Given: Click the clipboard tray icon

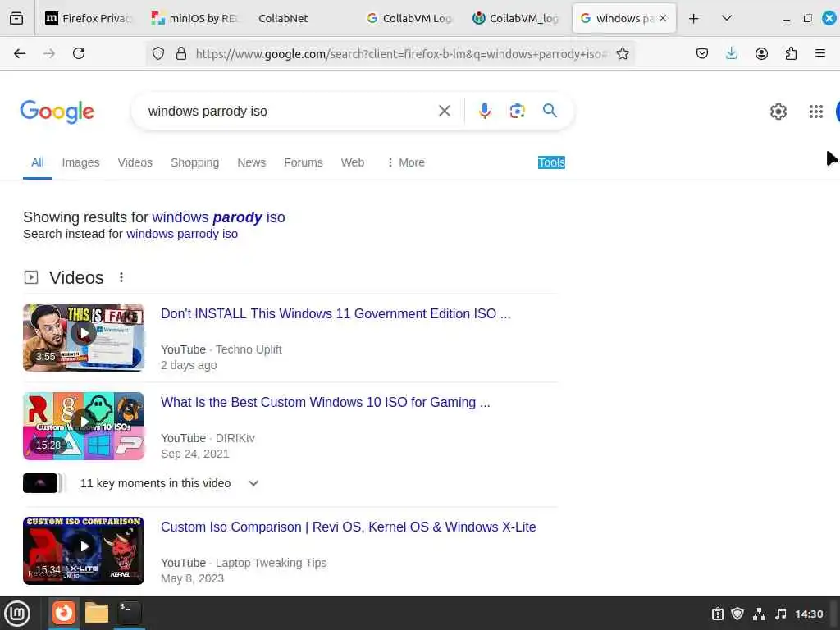Looking at the screenshot, I should 717,614.
